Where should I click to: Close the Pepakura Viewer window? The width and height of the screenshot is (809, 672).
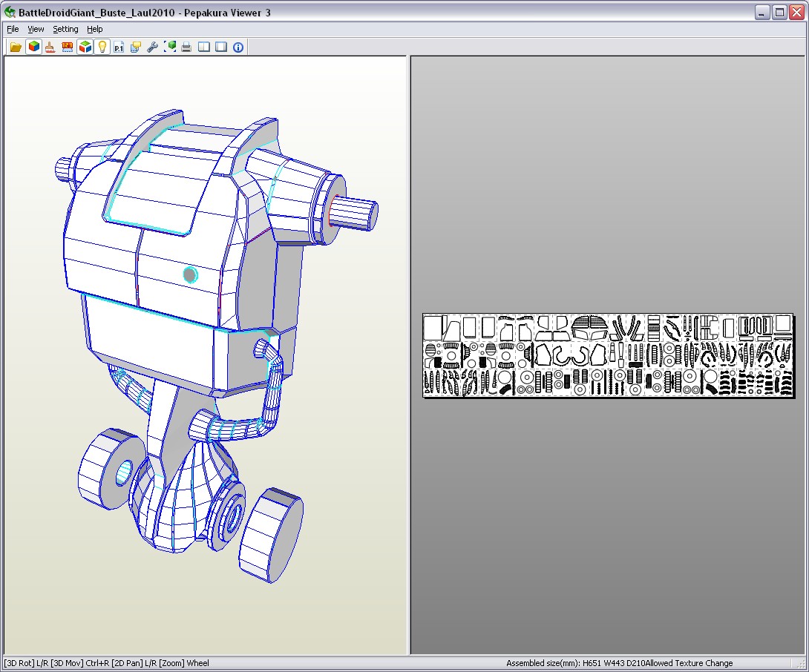[x=797, y=12]
